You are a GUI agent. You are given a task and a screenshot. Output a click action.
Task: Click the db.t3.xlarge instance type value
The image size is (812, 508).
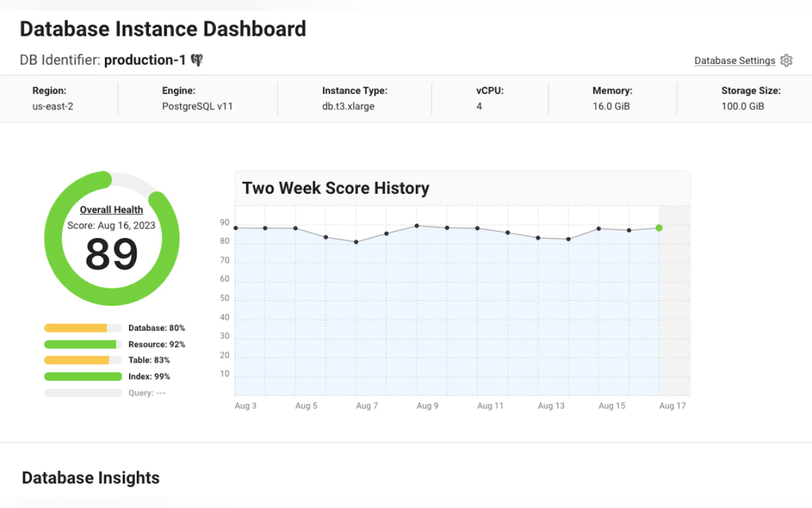348,107
